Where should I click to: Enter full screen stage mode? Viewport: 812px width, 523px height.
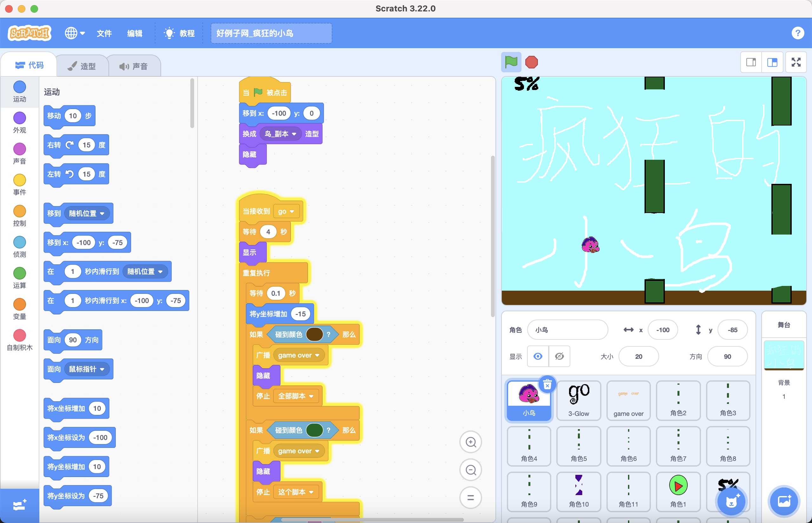tap(796, 62)
